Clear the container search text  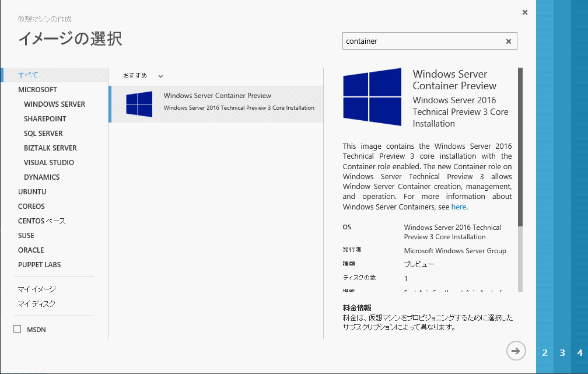coord(509,41)
